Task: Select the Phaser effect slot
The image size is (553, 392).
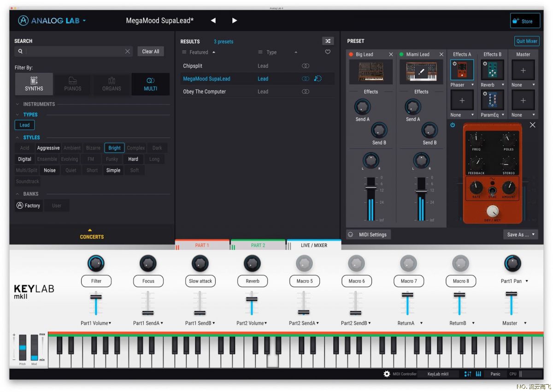Action: [462, 70]
